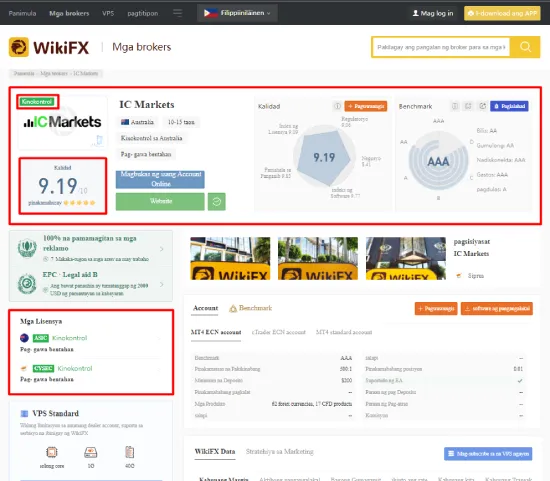Click the broker name search field

tap(441, 47)
